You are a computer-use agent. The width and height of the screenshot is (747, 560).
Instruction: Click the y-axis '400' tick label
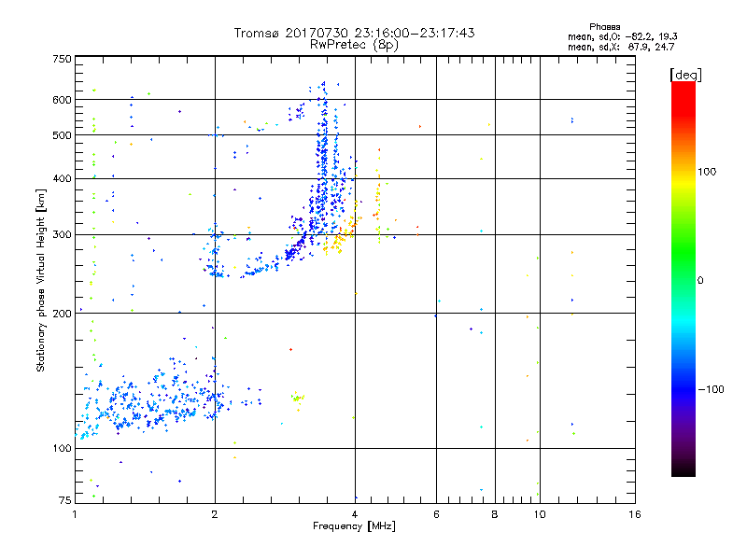62,178
